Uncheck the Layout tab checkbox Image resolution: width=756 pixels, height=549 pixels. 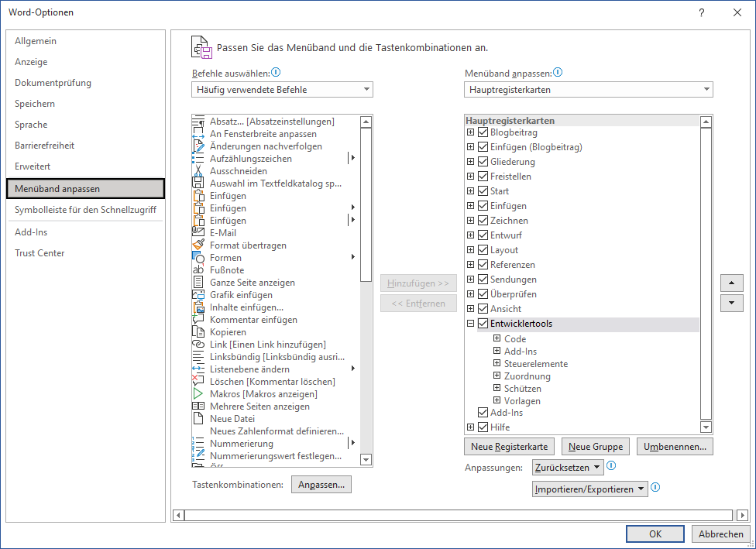[x=483, y=249]
